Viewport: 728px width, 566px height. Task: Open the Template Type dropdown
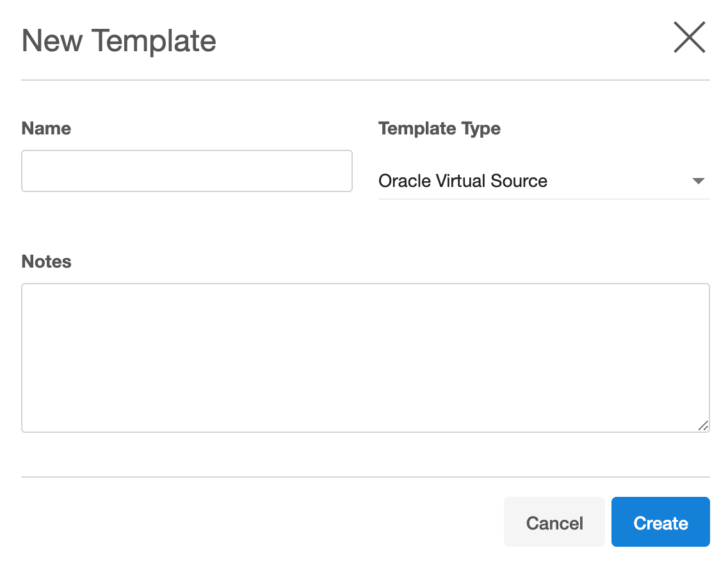pos(543,181)
